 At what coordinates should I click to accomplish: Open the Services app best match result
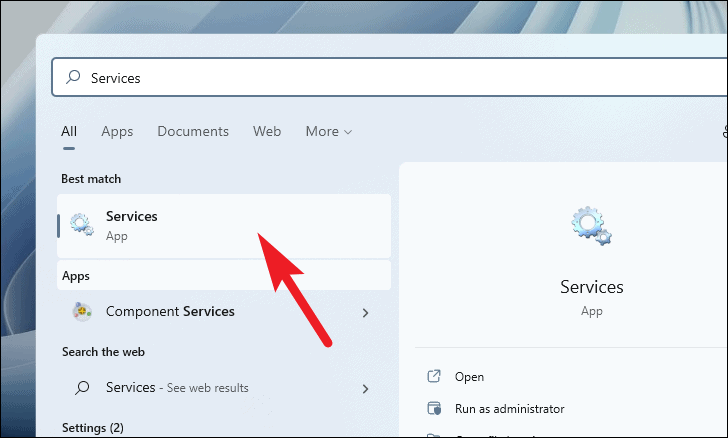[224, 226]
